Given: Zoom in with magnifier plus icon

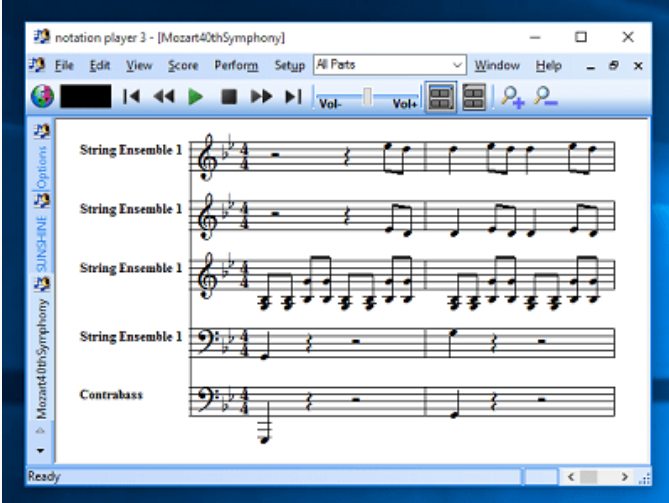Looking at the screenshot, I should coord(512,97).
